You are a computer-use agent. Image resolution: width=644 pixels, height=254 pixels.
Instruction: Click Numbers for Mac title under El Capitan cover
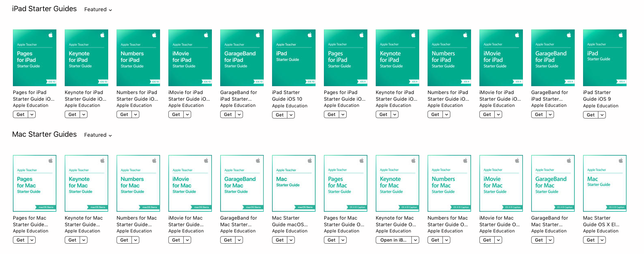448,221
